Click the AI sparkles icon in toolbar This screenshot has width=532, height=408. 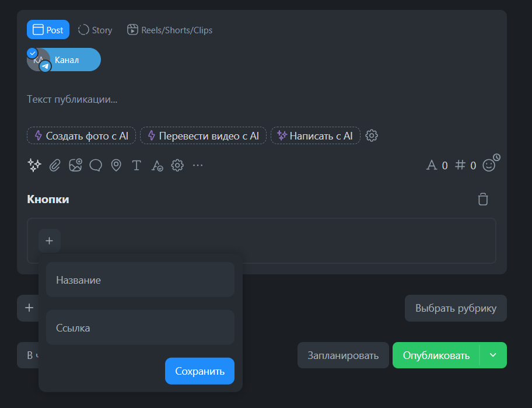tap(34, 165)
